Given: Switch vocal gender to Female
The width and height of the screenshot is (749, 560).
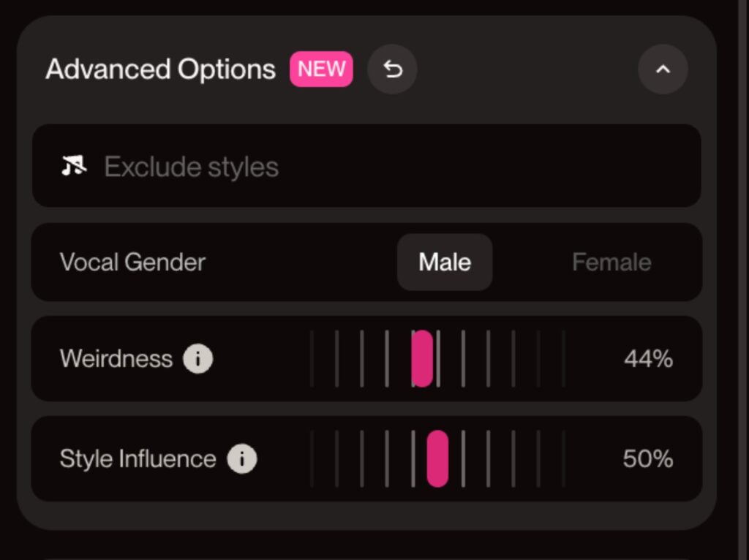Looking at the screenshot, I should (611, 262).
